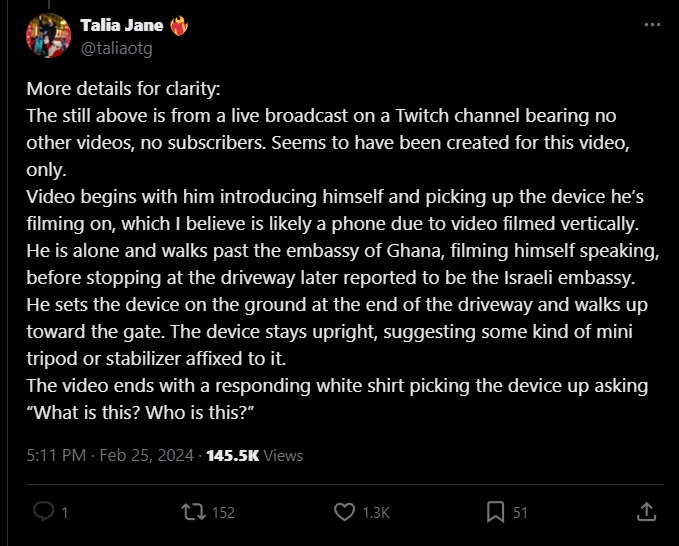679x546 pixels.
Task: Open Talia Jane's profile picture
Action: point(48,36)
